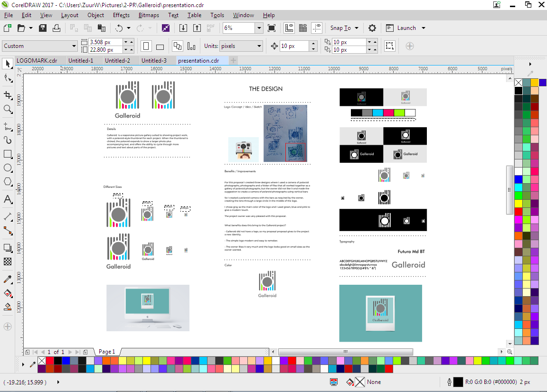Viewport: 547px width, 392px height.
Task: Click the no-color swatch in the side palette
Action: pos(519,83)
